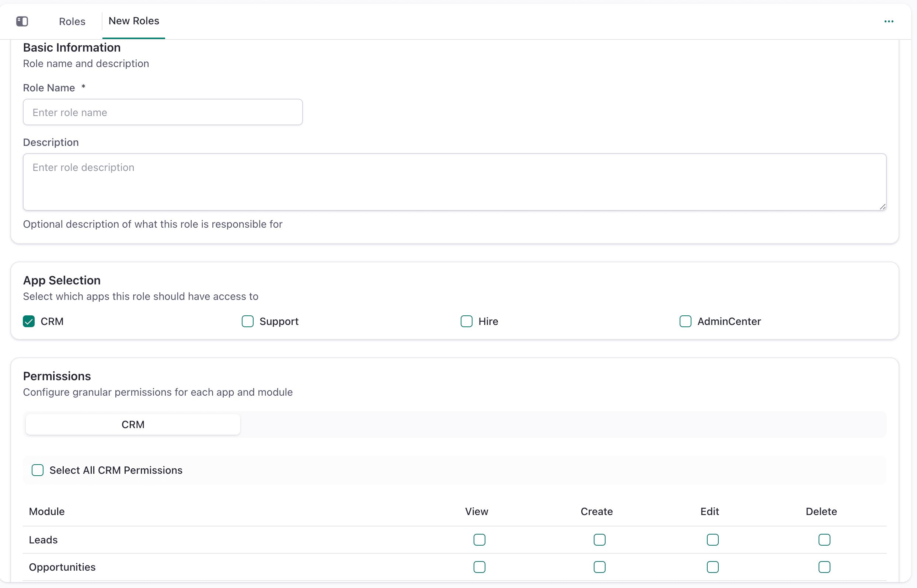917x588 pixels.
Task: Select the CRM permissions tab
Action: (133, 424)
